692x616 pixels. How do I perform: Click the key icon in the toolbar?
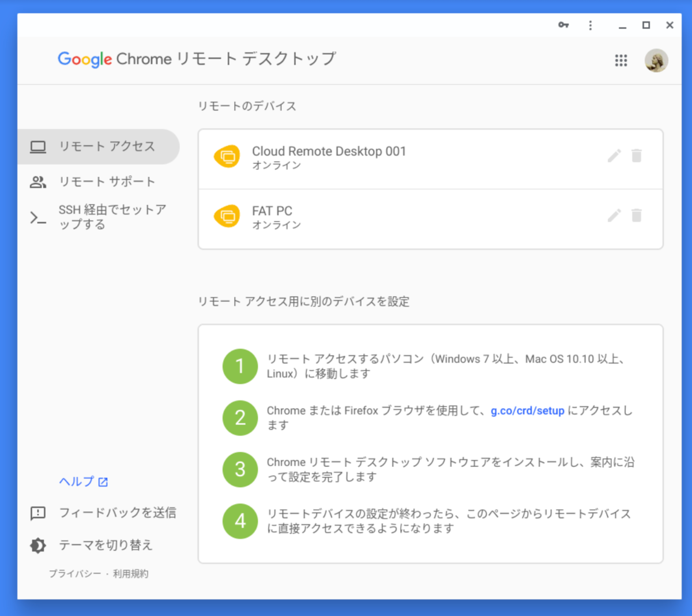563,25
